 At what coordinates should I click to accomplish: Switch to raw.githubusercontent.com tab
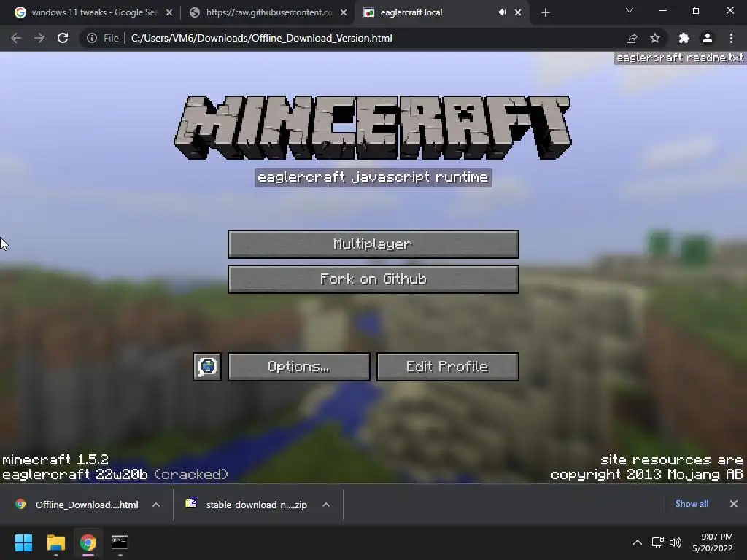[x=268, y=12]
